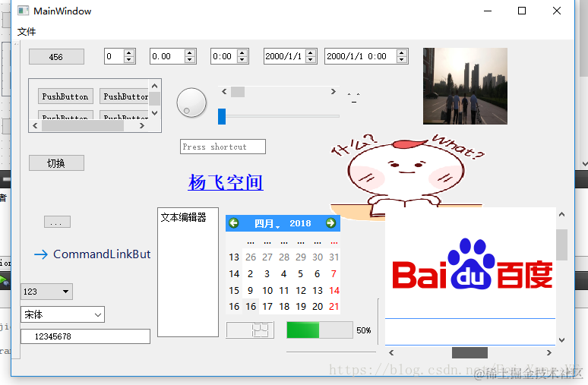Image resolution: width=588 pixels, height=385 pixels.
Task: Click the LCD number display
Action: [250, 330]
